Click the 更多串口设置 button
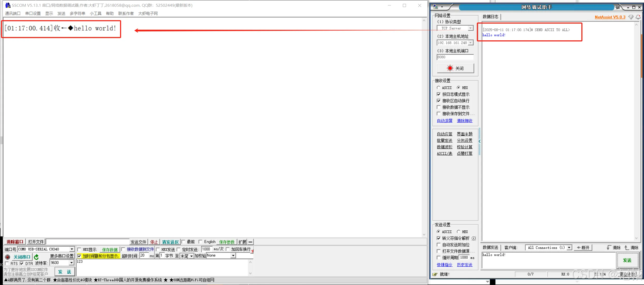Viewport: 644px width, 285px height. 62,256
